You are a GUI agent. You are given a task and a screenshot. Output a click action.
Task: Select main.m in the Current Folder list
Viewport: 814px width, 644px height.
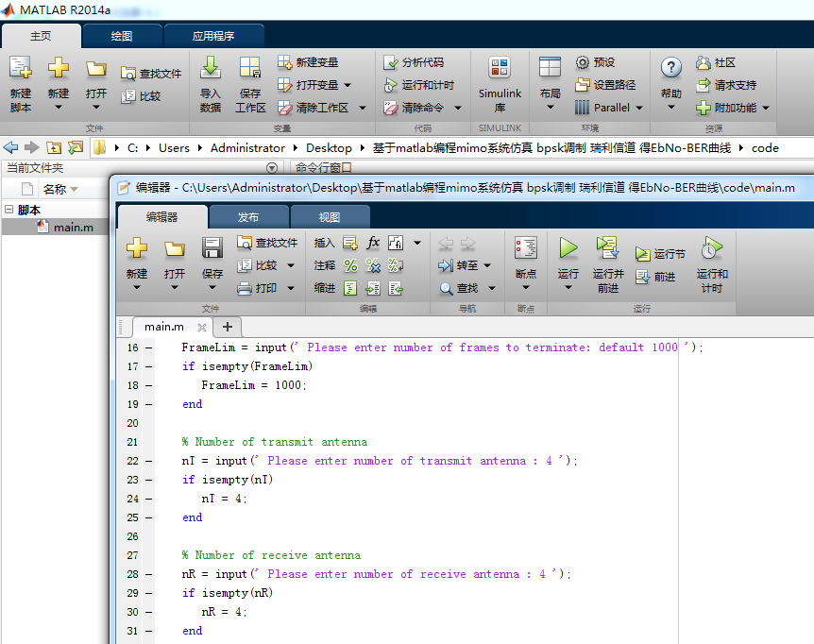(x=56, y=228)
